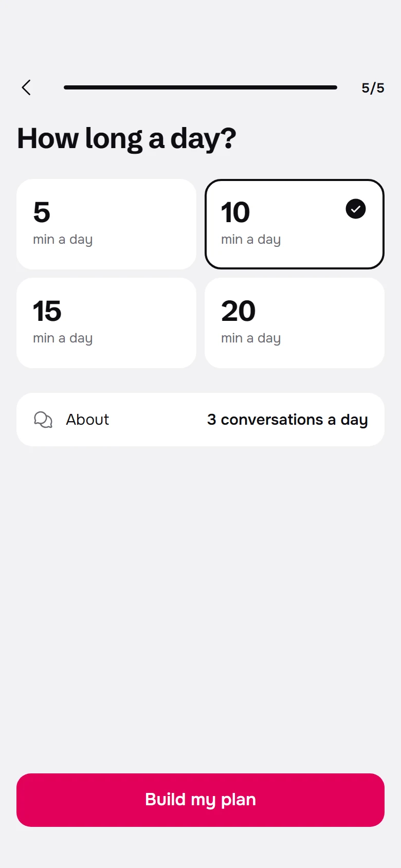
Task: Tap the chat bubbles icon beside About
Action: coord(43,420)
